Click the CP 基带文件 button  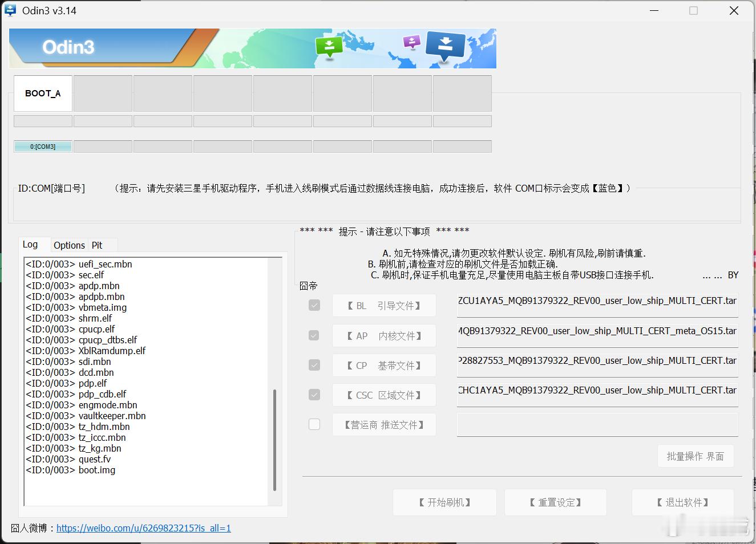click(384, 366)
